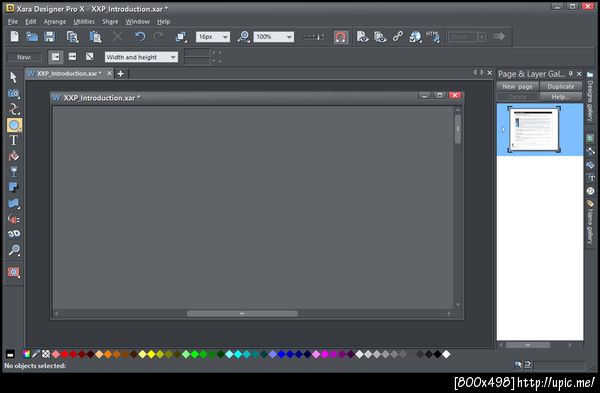The width and height of the screenshot is (600, 393).
Task: Open the Share menu
Action: 110,22
